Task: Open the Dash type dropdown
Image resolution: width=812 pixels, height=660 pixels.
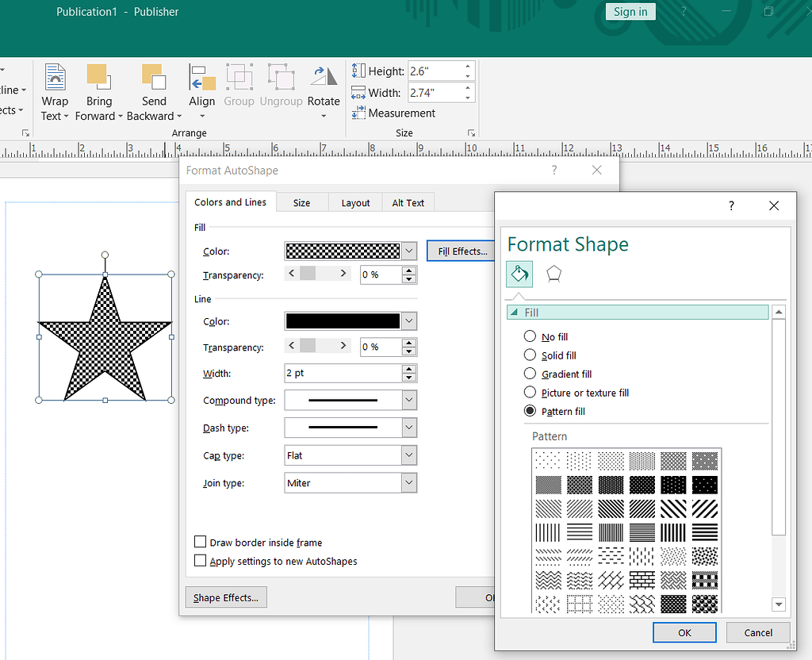Action: tap(409, 428)
